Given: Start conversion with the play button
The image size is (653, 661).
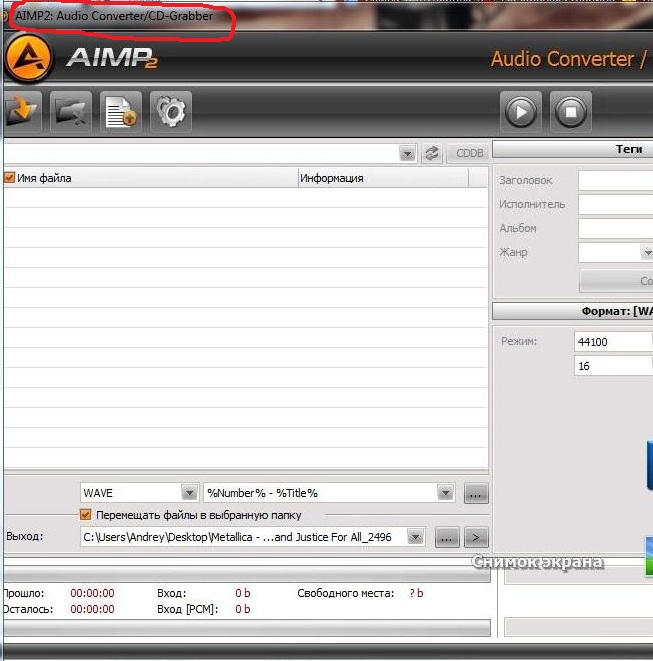Looking at the screenshot, I should [x=521, y=112].
